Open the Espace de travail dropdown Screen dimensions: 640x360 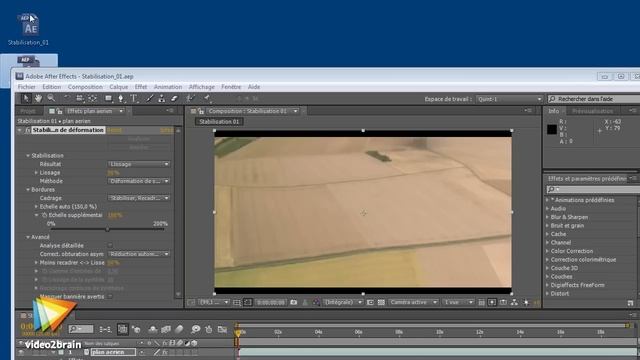tap(509, 99)
